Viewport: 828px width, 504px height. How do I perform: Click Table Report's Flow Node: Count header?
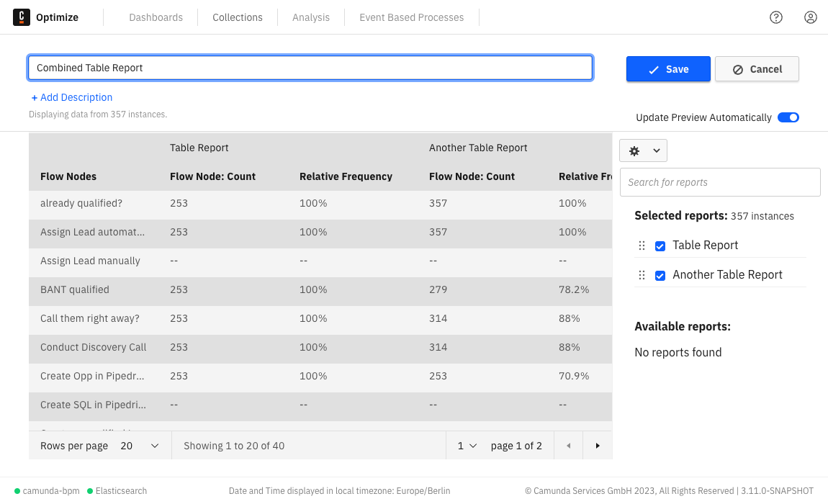click(x=213, y=176)
